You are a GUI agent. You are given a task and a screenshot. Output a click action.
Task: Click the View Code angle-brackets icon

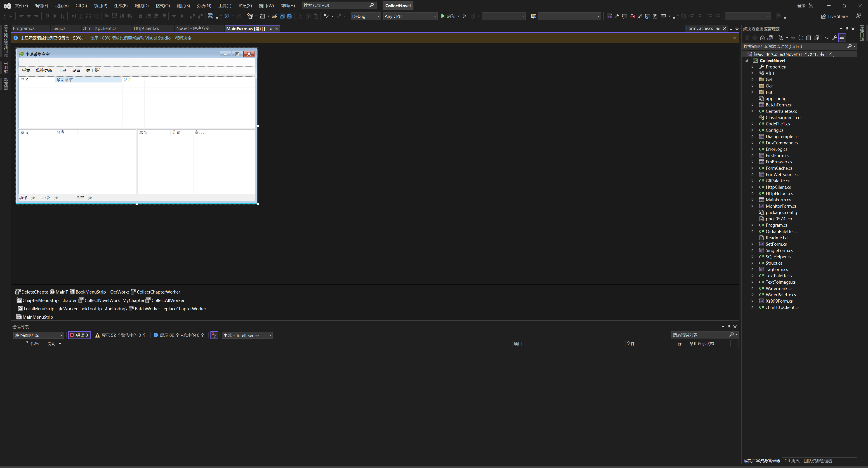[827, 38]
